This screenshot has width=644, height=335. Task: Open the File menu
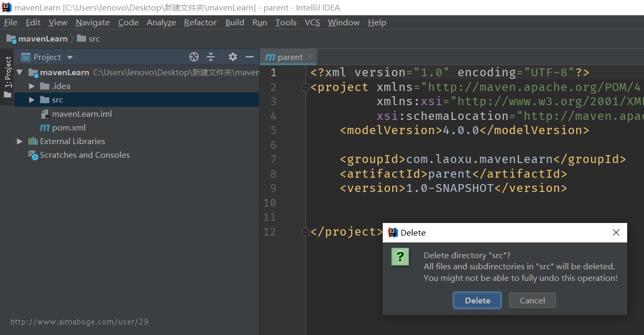(11, 22)
